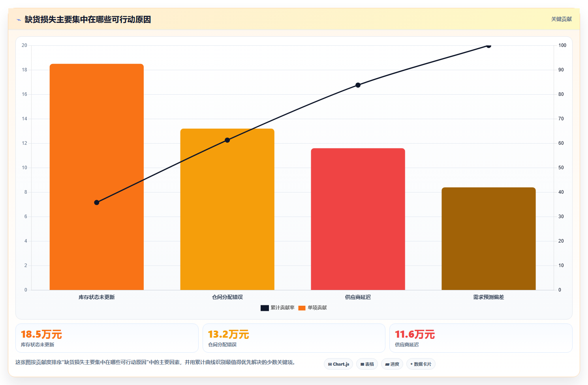Click the 关键贡献 label in header
Image resolution: width=588 pixels, height=385 pixels.
tap(561, 19)
